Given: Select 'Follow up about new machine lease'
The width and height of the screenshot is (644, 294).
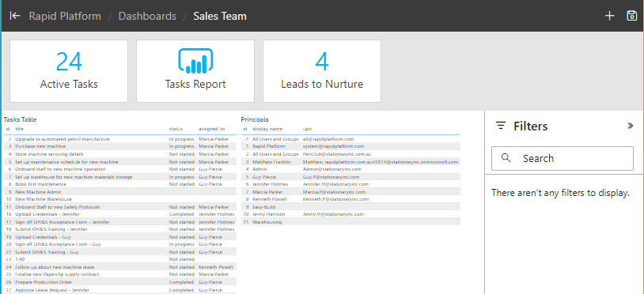Looking at the screenshot, I should point(120,267).
